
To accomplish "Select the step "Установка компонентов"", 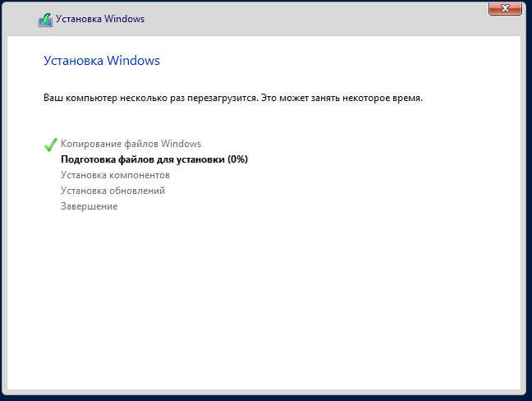I will (x=116, y=175).
